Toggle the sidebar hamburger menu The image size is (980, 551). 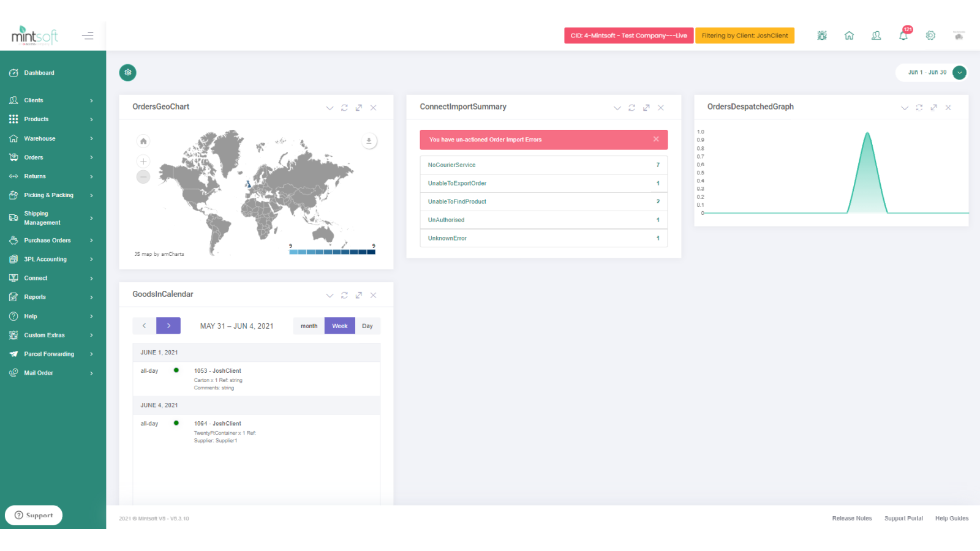tap(88, 36)
